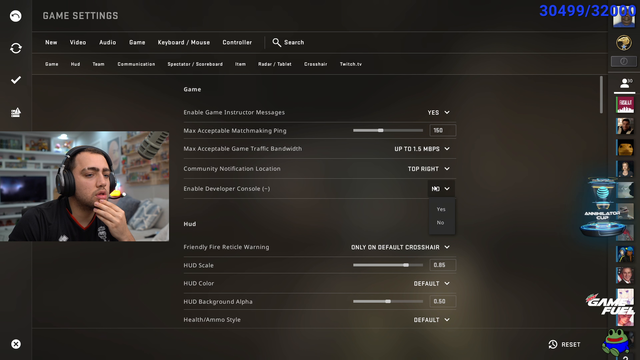
Task: Open the Video settings tab
Action: (78, 42)
